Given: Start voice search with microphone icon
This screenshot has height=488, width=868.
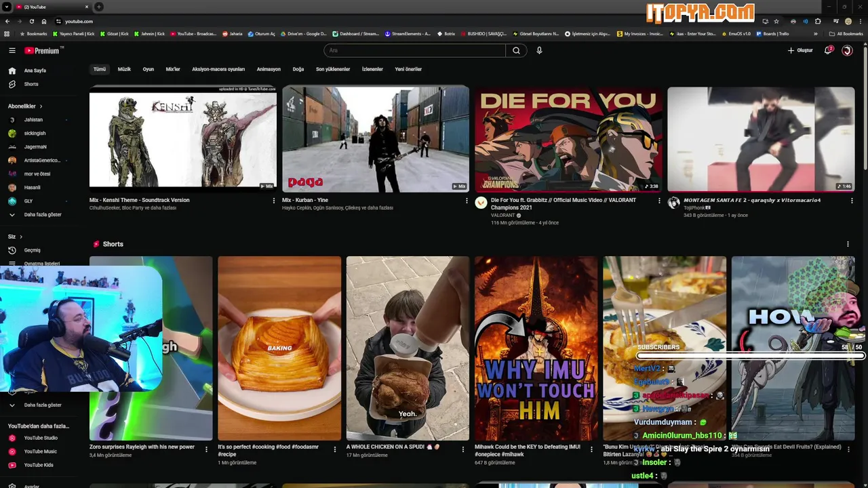Looking at the screenshot, I should point(539,50).
